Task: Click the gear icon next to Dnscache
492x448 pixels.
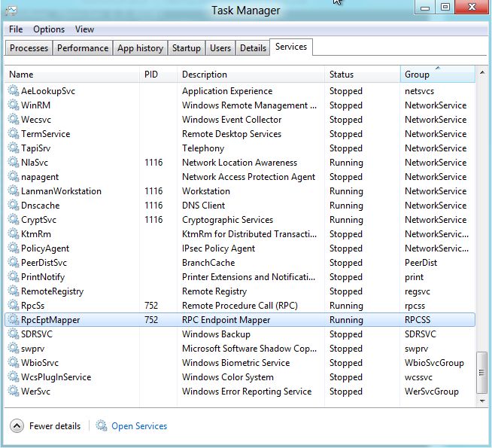Action: coord(14,206)
